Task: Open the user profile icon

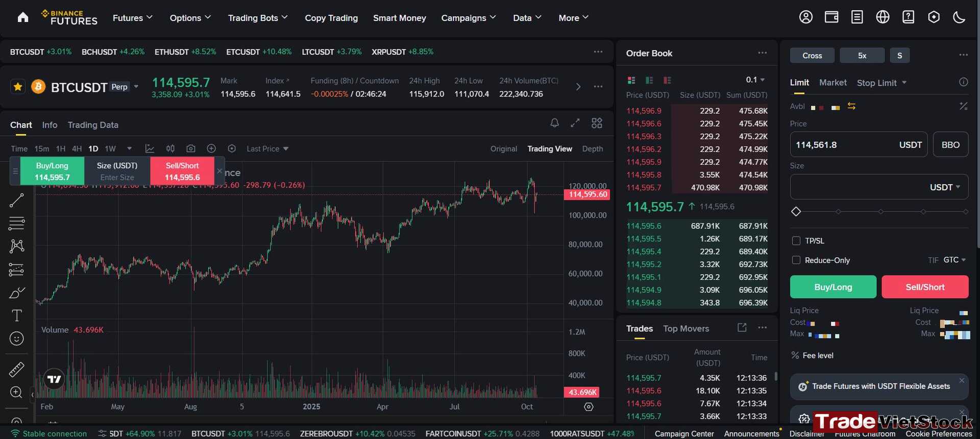Action: (x=806, y=17)
